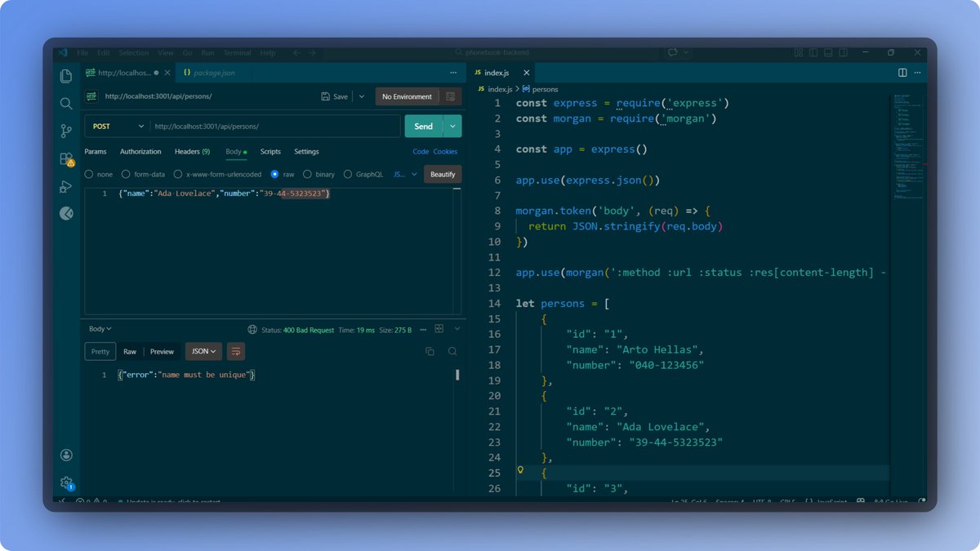Select the form-data body type
The image size is (980, 551).
click(x=126, y=174)
